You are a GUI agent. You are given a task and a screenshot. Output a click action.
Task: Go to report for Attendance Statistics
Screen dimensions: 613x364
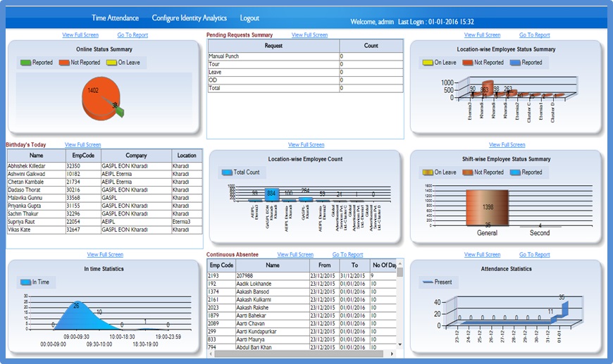[534, 254]
